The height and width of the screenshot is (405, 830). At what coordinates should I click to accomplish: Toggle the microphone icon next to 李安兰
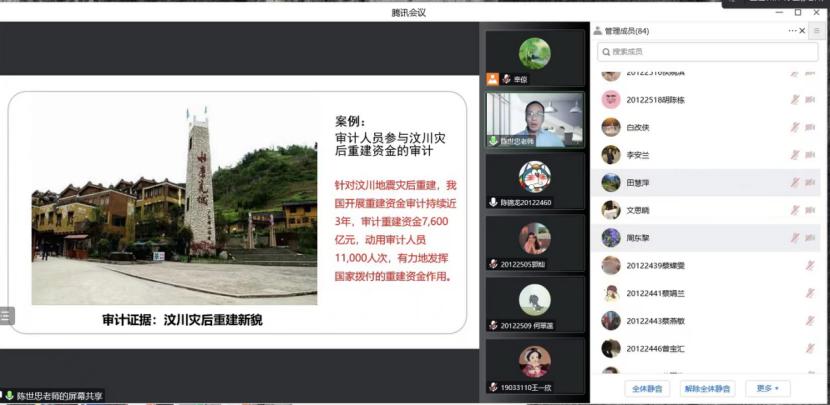(x=795, y=155)
